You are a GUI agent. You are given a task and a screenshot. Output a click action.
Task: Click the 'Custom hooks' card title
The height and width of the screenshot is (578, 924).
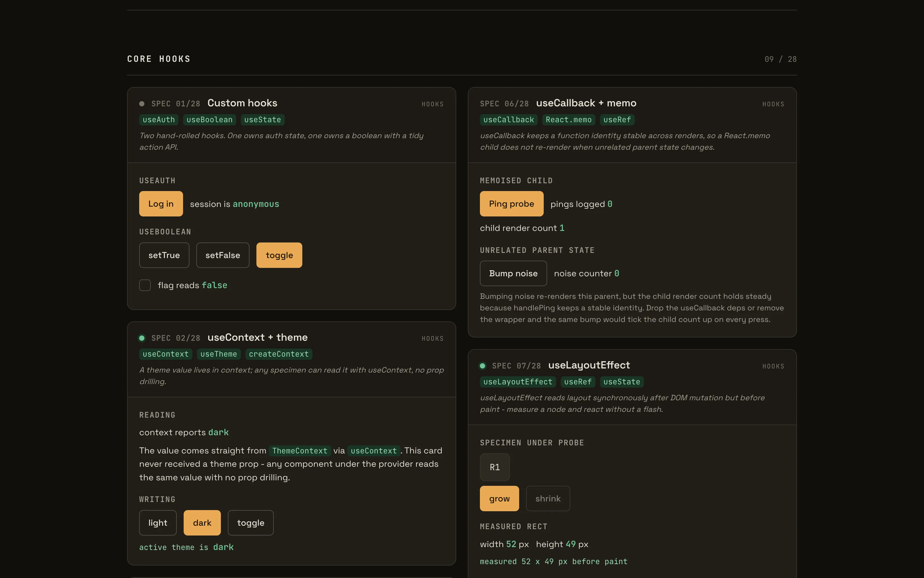[242, 103]
